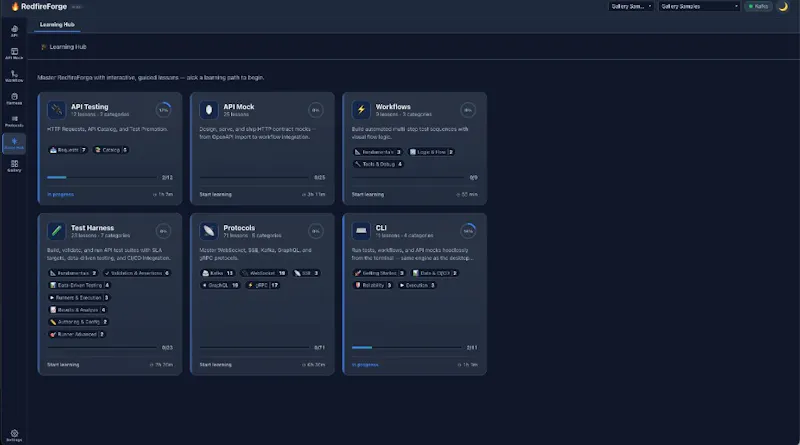
Task: Select the Authoring & Config chip
Action: coord(78,322)
